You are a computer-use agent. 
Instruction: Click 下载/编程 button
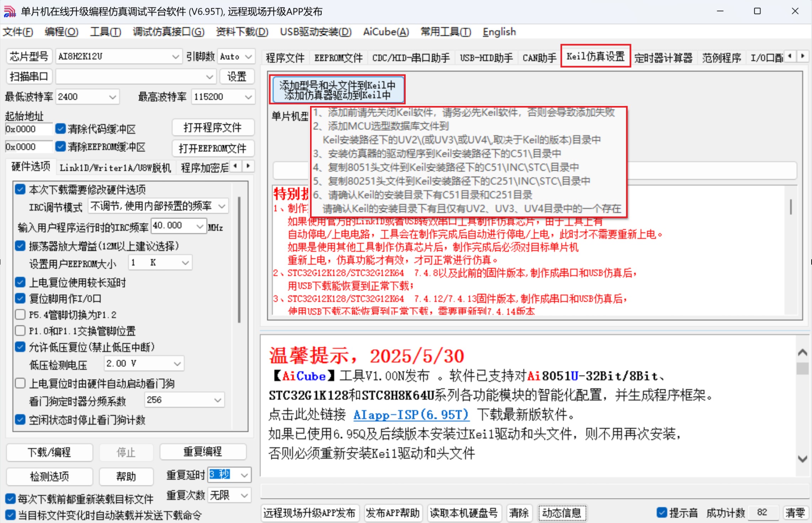(x=49, y=452)
